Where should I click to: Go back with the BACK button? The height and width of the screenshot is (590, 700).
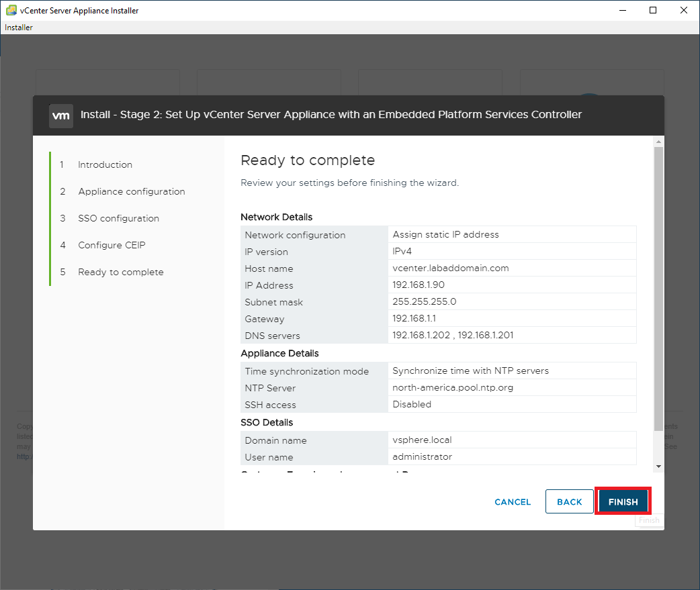pos(569,502)
